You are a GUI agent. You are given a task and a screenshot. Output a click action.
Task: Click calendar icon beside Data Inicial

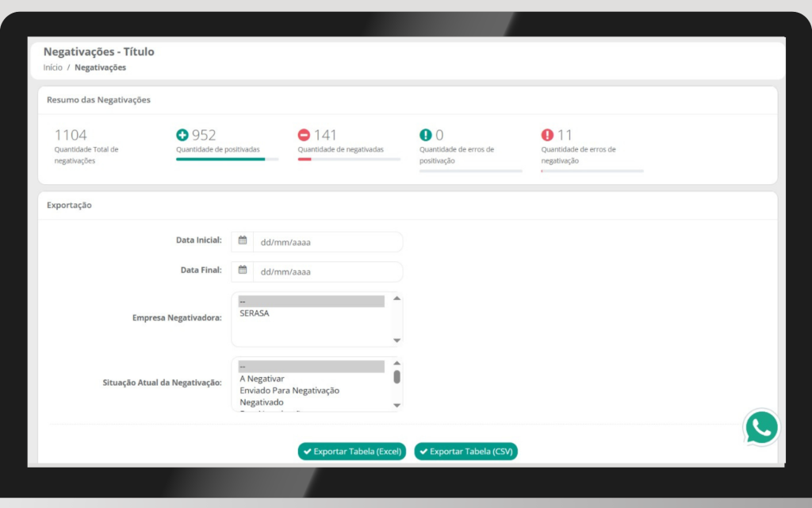pos(243,241)
